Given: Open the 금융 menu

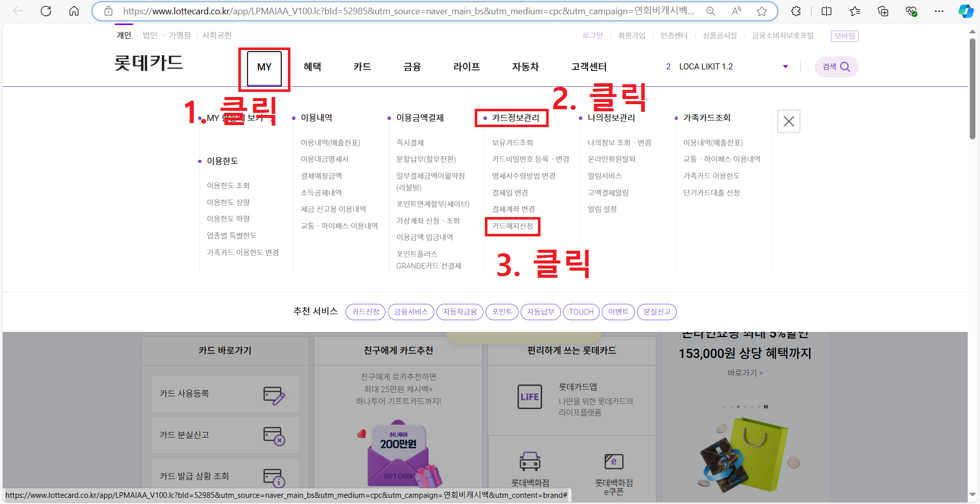Looking at the screenshot, I should pyautogui.click(x=412, y=67).
